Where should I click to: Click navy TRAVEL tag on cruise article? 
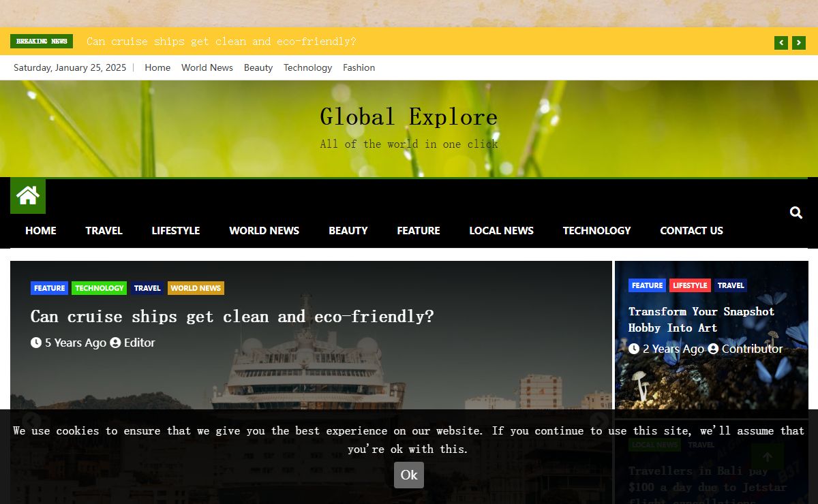pos(147,288)
